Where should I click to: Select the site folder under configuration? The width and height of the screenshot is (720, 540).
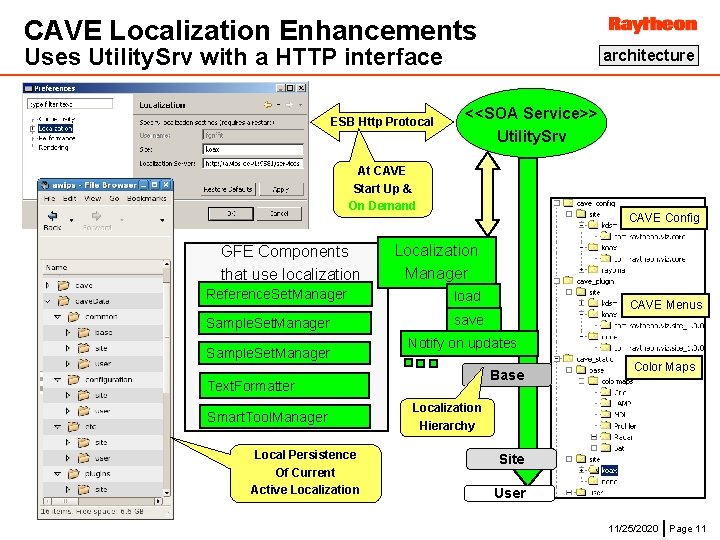point(103,395)
